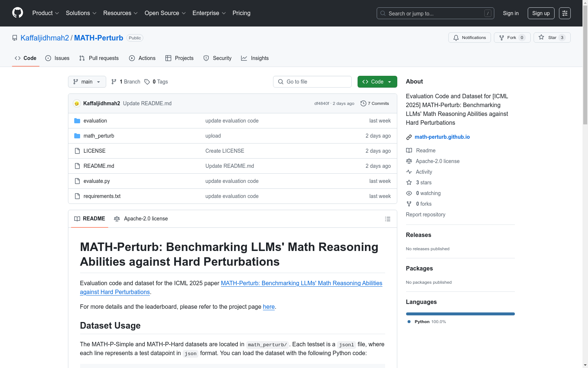Click the branch icon beside 1 Branch
The width and height of the screenshot is (588, 368).
[x=114, y=82]
